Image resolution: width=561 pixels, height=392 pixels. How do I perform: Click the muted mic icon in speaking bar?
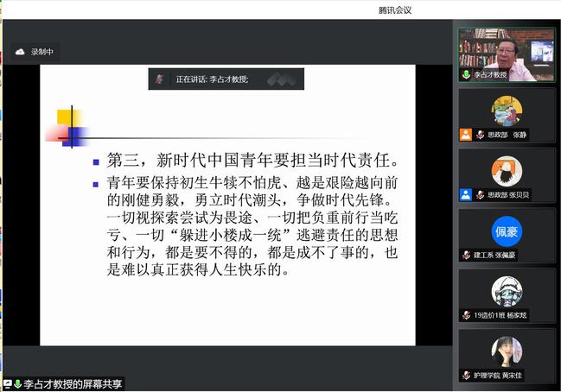point(160,79)
